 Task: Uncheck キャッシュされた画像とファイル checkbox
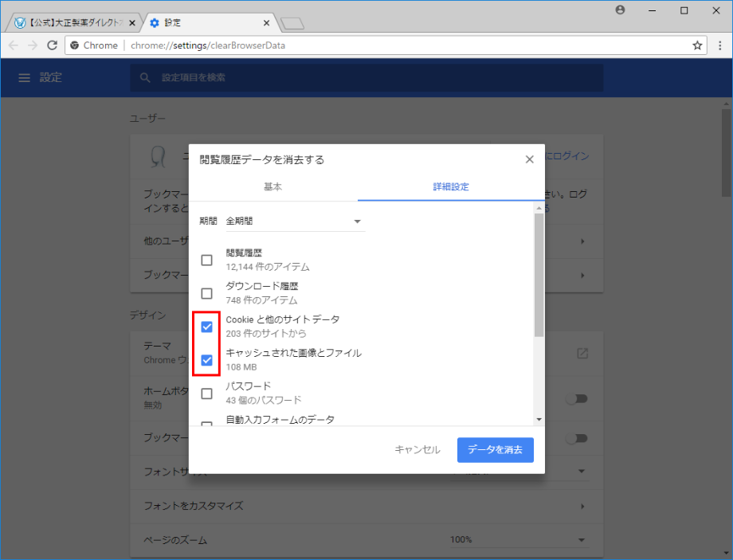pyautogui.click(x=206, y=360)
